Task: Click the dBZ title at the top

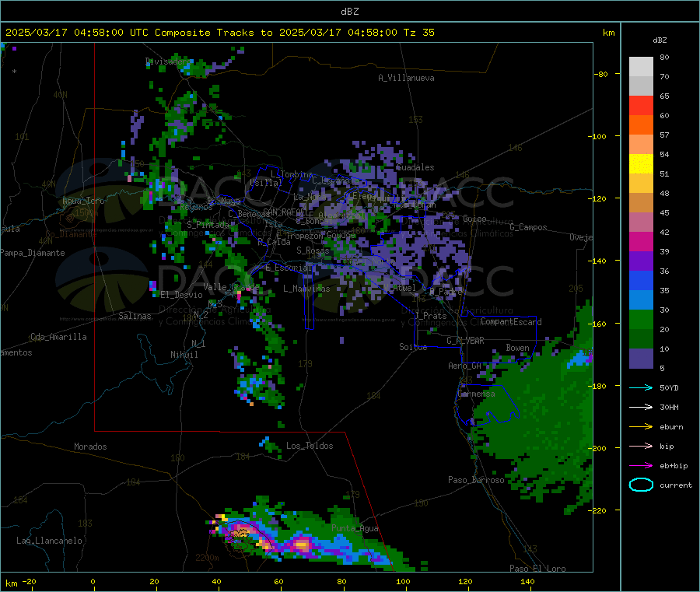Action: pyautogui.click(x=349, y=12)
